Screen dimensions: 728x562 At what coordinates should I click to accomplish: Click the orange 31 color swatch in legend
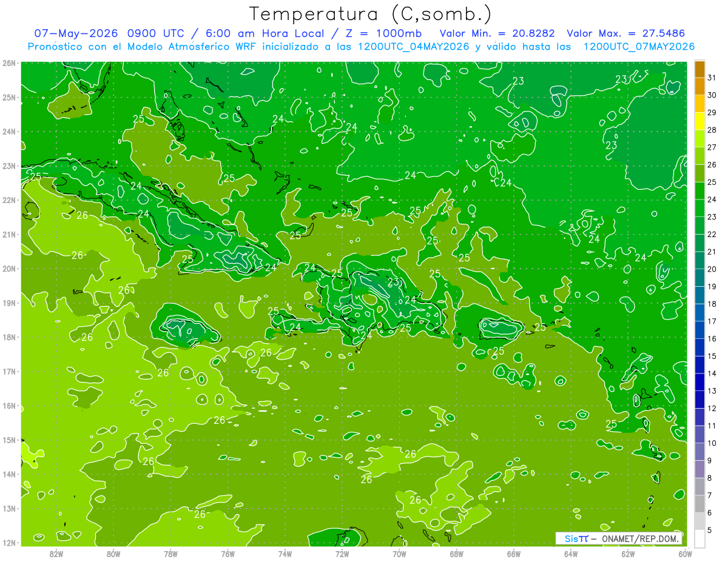[x=699, y=69]
